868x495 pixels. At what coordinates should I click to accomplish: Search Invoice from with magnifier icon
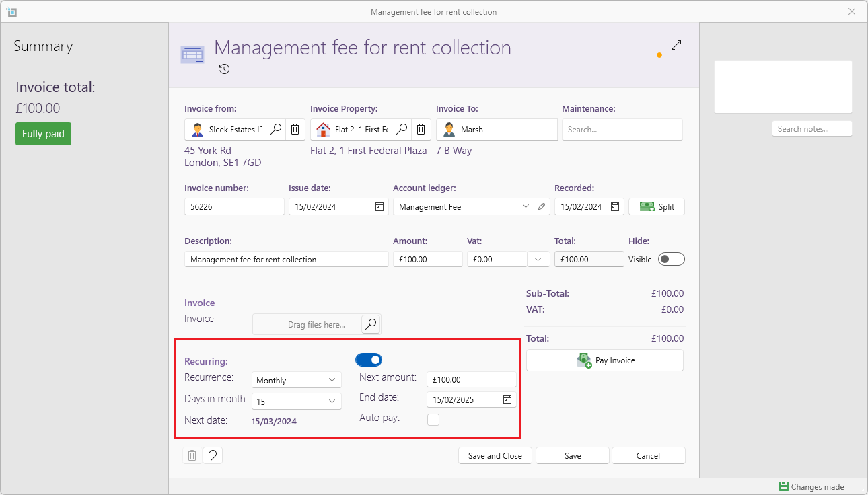tap(276, 129)
